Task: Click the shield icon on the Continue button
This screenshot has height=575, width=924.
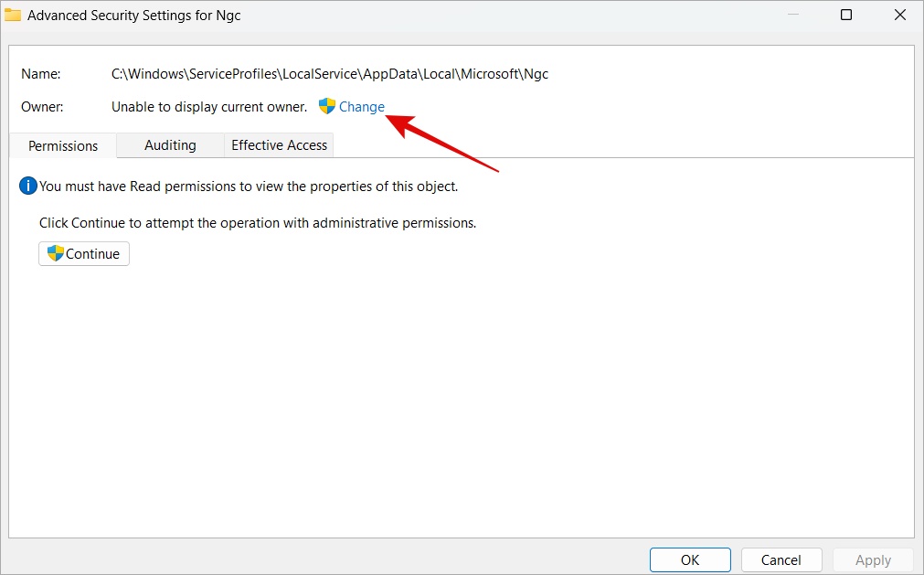Action: (56, 253)
